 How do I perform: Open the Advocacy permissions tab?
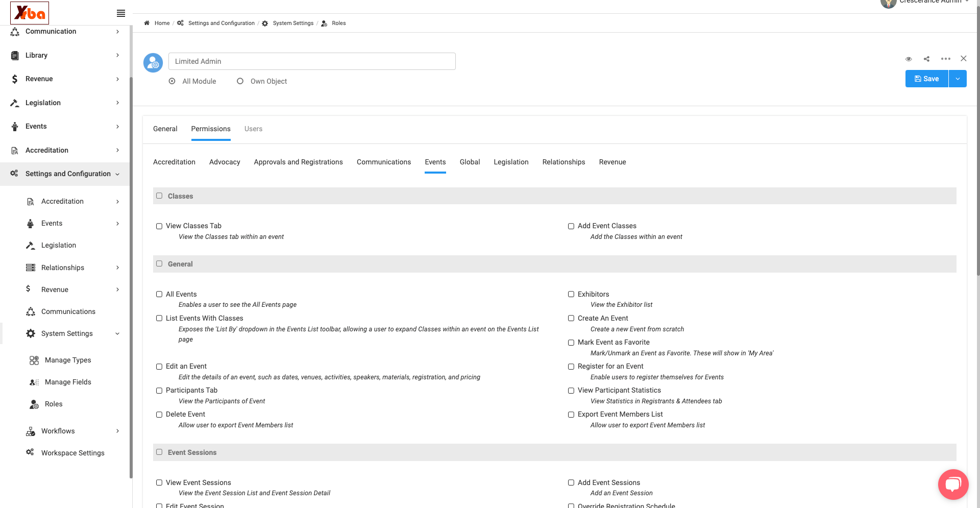225,162
